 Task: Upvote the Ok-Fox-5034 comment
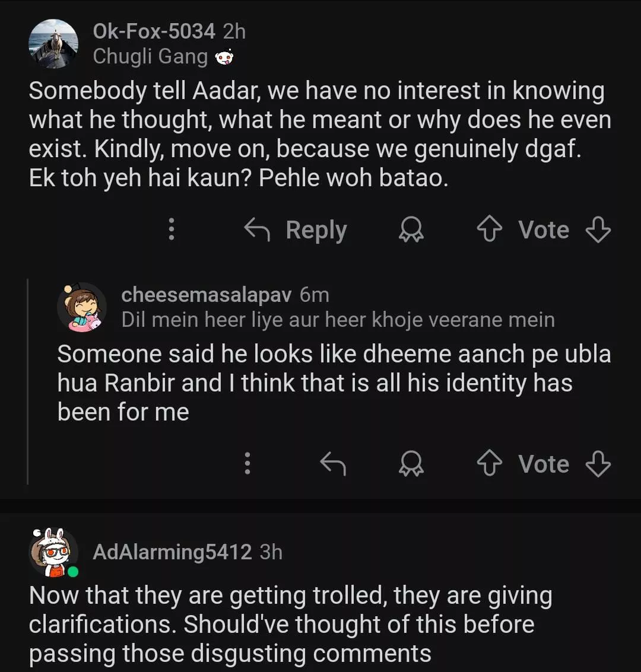pyautogui.click(x=489, y=230)
